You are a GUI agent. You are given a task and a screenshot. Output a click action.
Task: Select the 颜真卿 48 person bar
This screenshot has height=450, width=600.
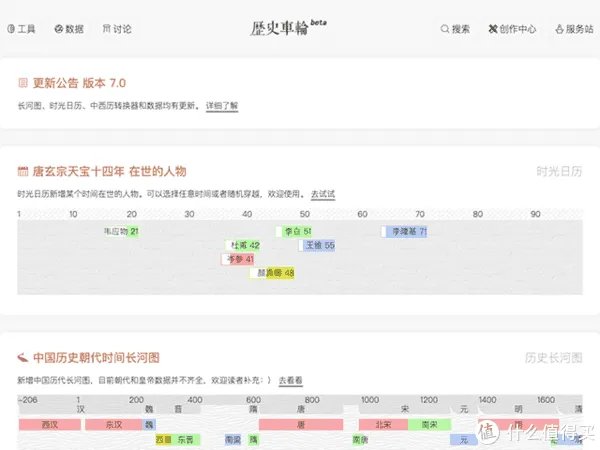click(x=272, y=273)
